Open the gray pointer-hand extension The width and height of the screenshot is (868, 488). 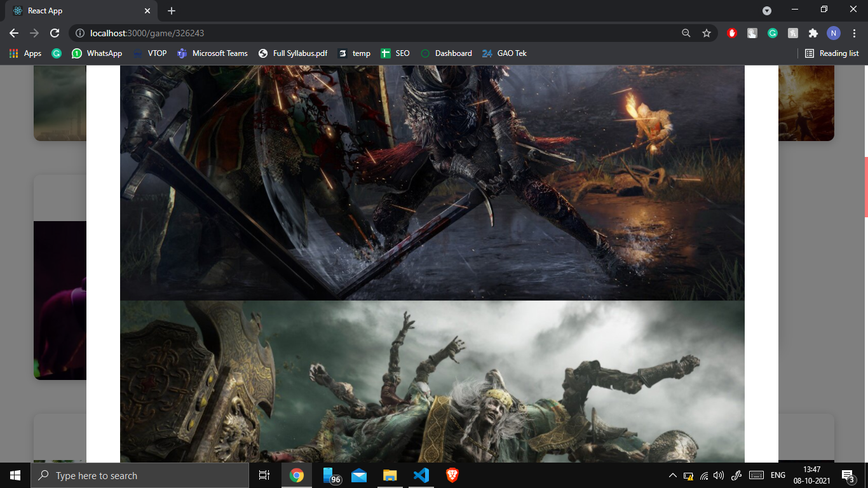coord(752,33)
